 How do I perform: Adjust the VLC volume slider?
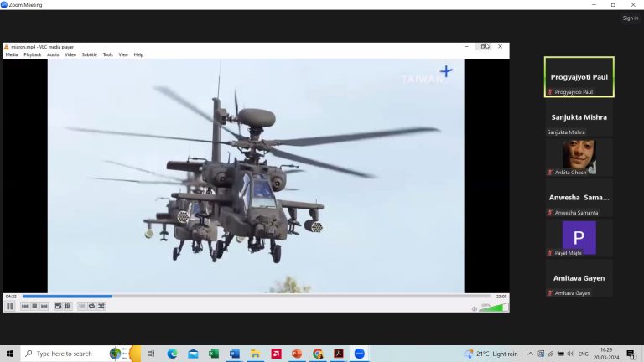493,308
